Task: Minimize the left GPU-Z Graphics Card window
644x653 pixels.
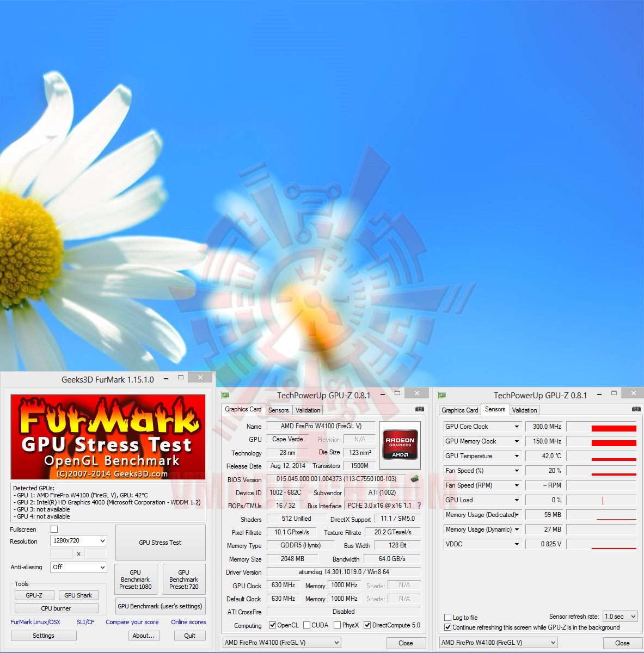Action: coord(383,393)
